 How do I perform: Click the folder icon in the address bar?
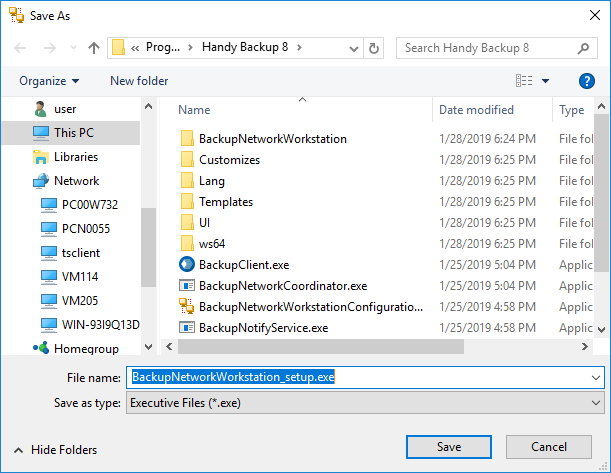click(x=118, y=48)
